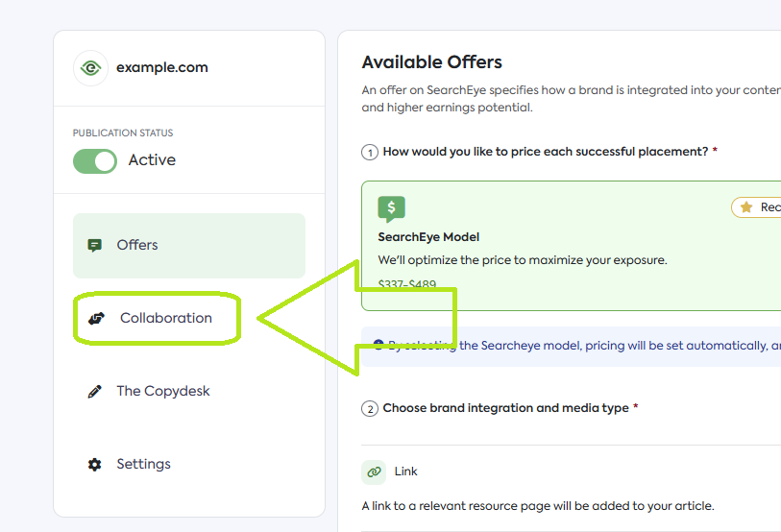The height and width of the screenshot is (532, 781).
Task: Click the Collaboration handshake icon
Action: click(x=96, y=318)
